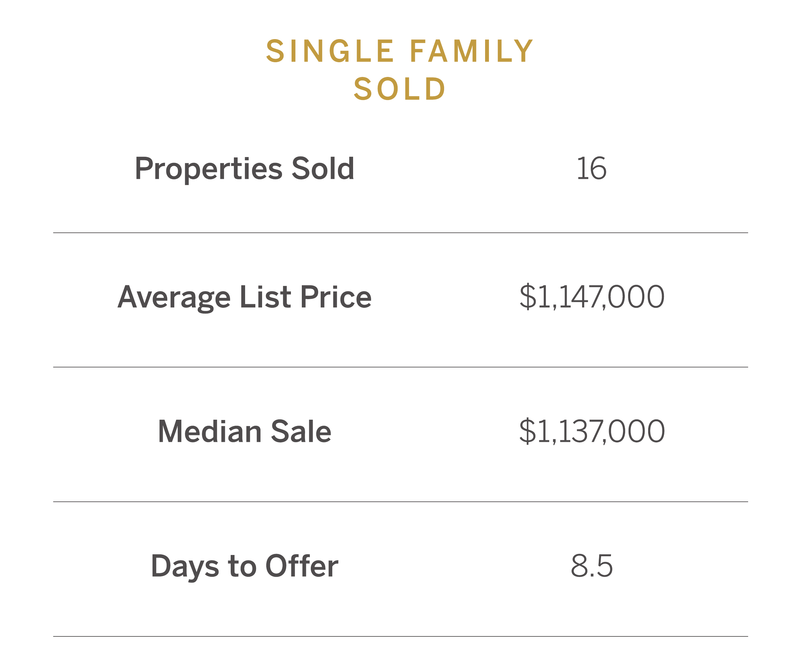This screenshot has width=801, height=672.
Task: Click the word FAMILY in the heading
Action: [x=472, y=51]
